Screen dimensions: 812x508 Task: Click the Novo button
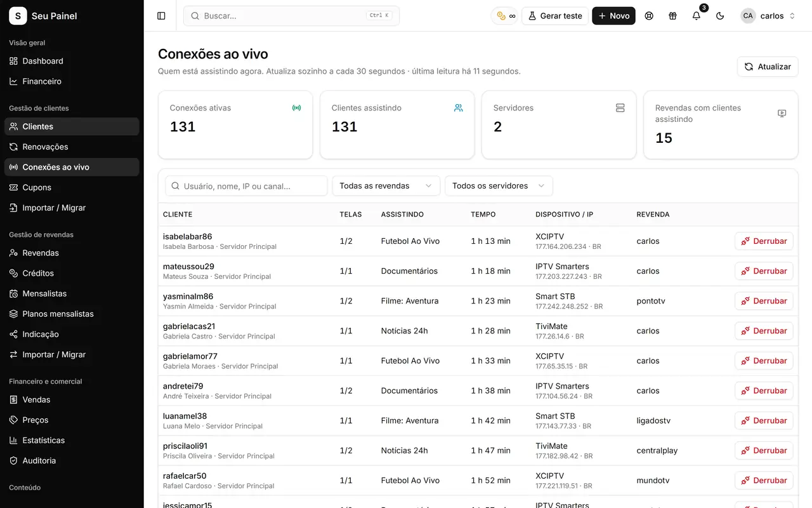613,16
